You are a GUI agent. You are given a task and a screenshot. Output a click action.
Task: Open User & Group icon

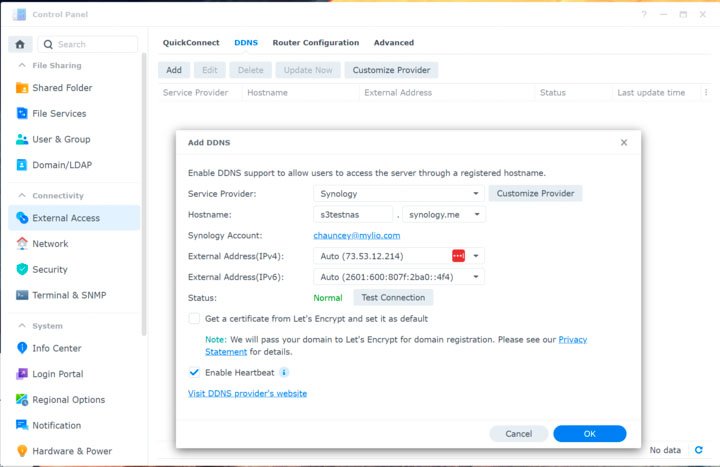pos(22,139)
